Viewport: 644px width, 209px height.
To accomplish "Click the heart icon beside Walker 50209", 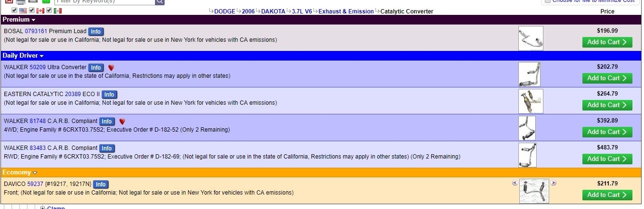I will pos(111,68).
